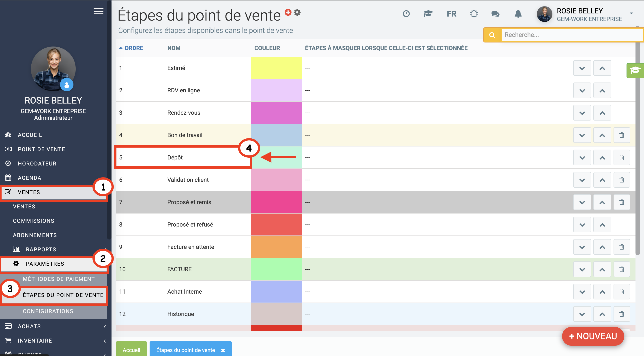Image resolution: width=644 pixels, height=356 pixels.
Task: Click the hamburger menu icon in sidebar
Action: click(98, 11)
